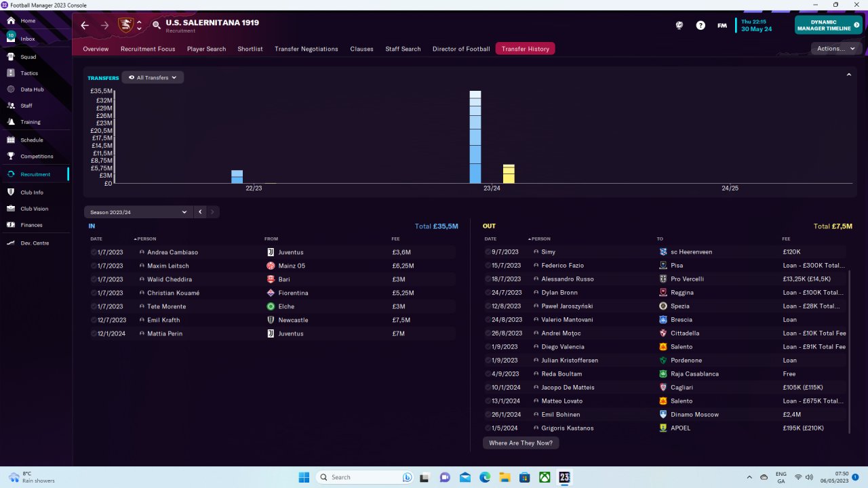Image resolution: width=868 pixels, height=488 pixels.
Task: Go to the Transfer Negotiations tab
Action: pos(307,49)
